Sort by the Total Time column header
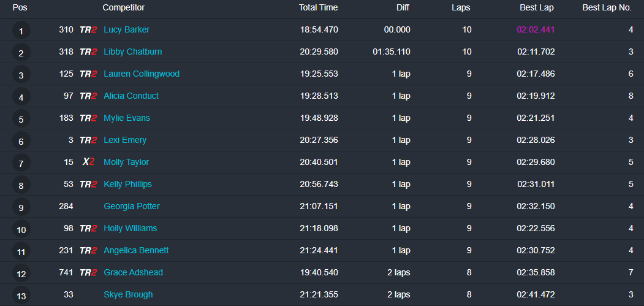The height and width of the screenshot is (306, 644). [318, 8]
